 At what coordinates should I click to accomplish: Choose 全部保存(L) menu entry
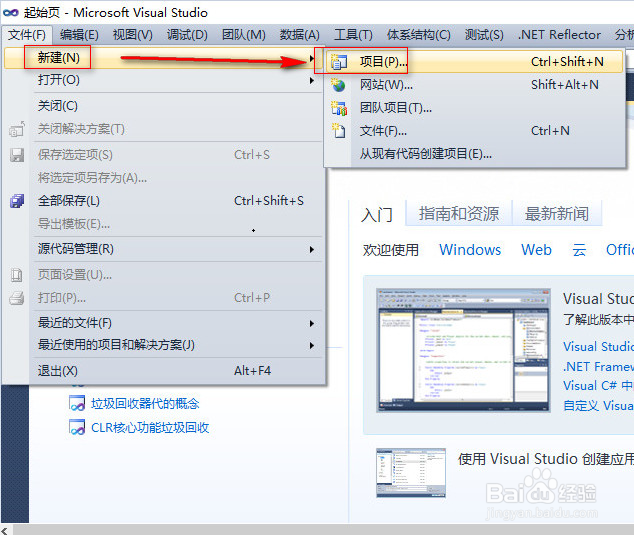click(x=162, y=201)
